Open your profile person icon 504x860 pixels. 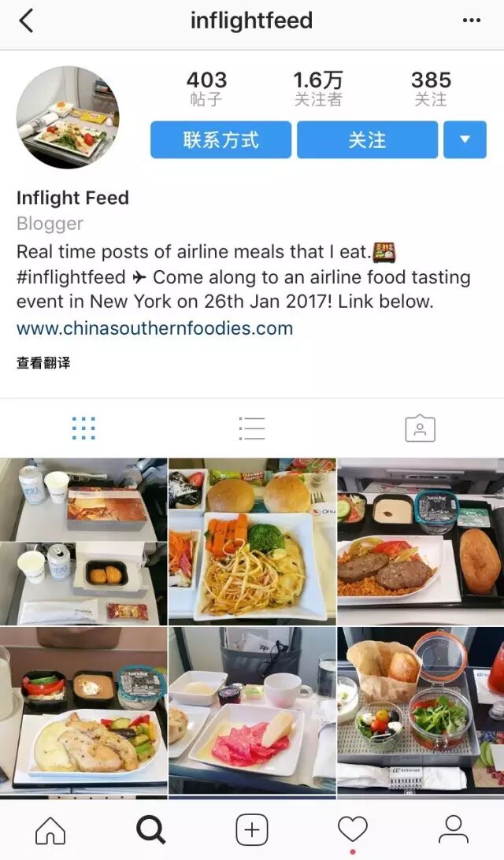(454, 829)
